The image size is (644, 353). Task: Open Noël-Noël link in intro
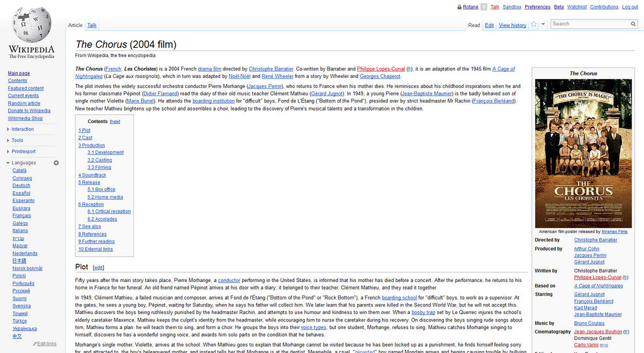click(x=240, y=76)
